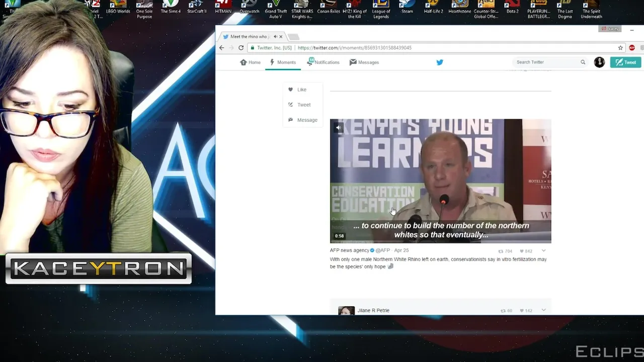Click the address bar URL

pyautogui.click(x=355, y=48)
